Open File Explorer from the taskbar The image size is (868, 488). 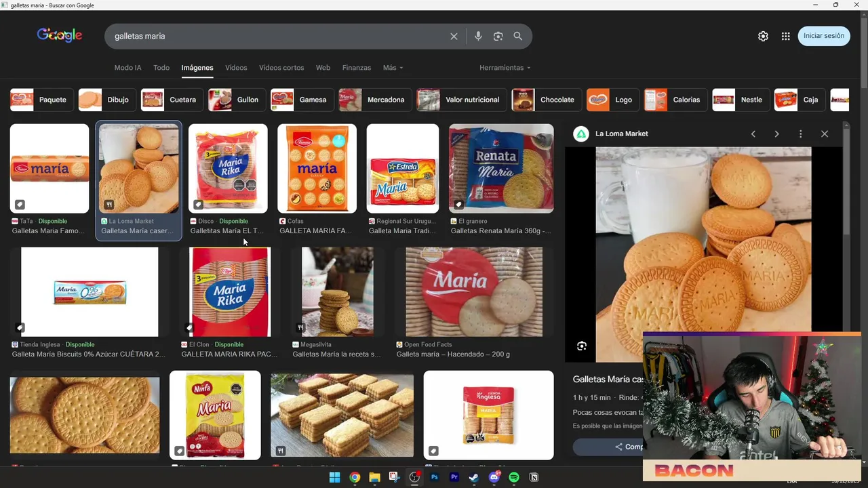[x=374, y=477]
